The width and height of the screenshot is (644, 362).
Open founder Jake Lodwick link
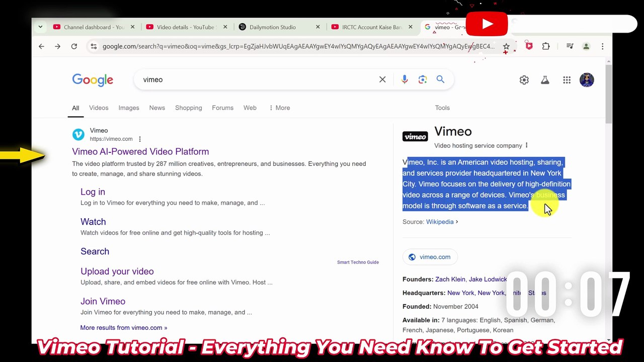[x=488, y=280]
